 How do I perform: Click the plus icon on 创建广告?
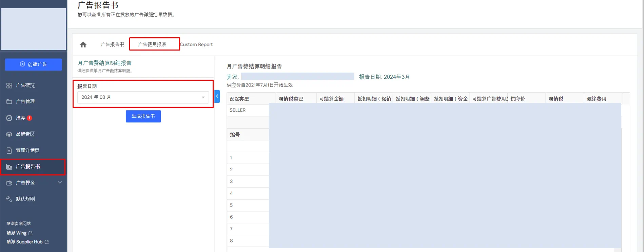[x=22, y=64]
